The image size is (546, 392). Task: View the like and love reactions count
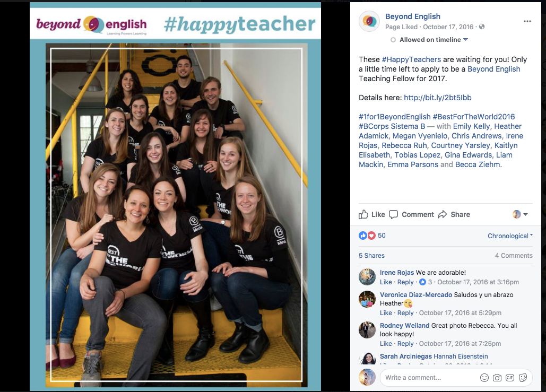pyautogui.click(x=372, y=236)
